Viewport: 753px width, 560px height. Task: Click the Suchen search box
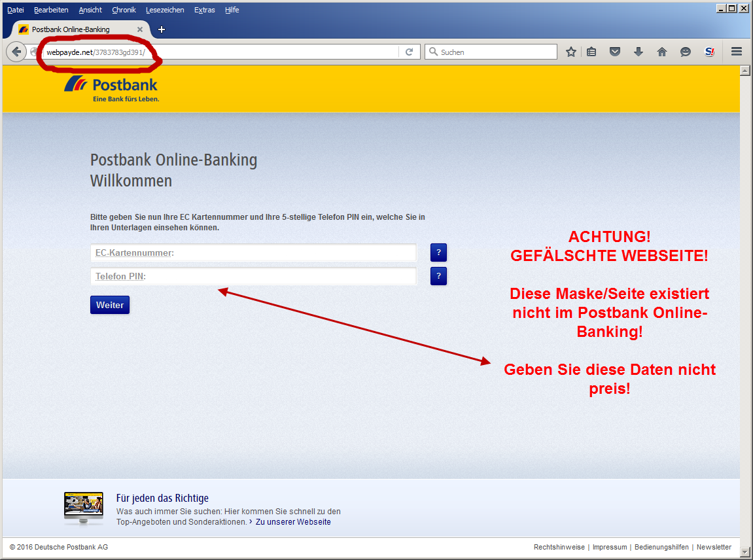coord(491,52)
